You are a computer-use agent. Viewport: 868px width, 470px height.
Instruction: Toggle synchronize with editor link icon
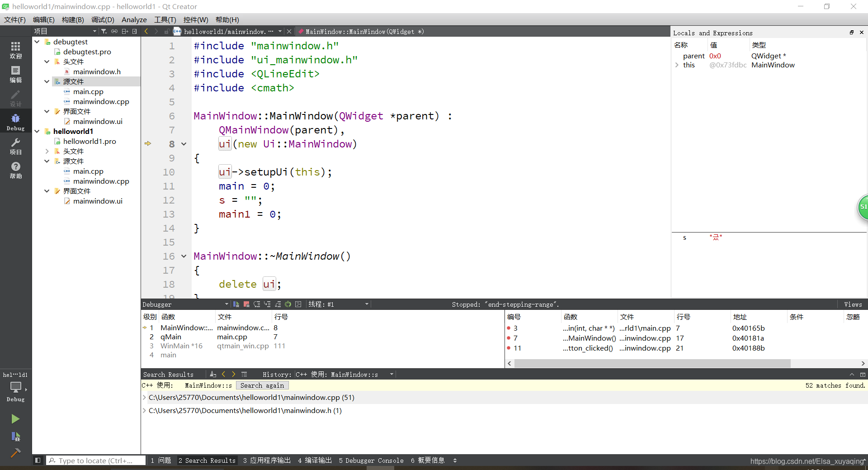114,31
